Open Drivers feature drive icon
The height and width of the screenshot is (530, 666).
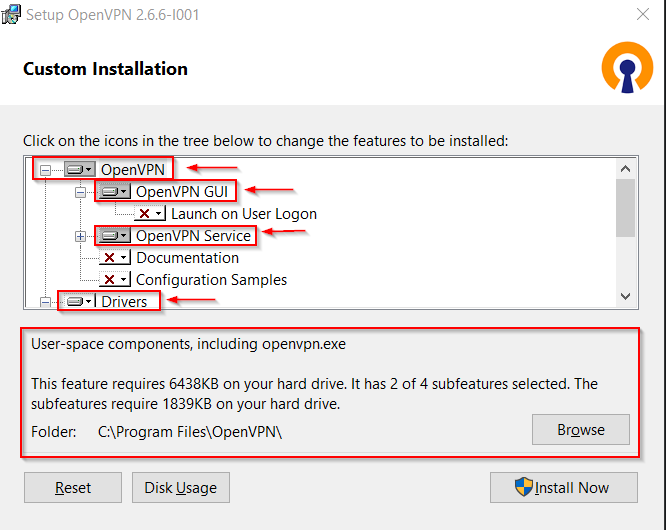tap(79, 301)
